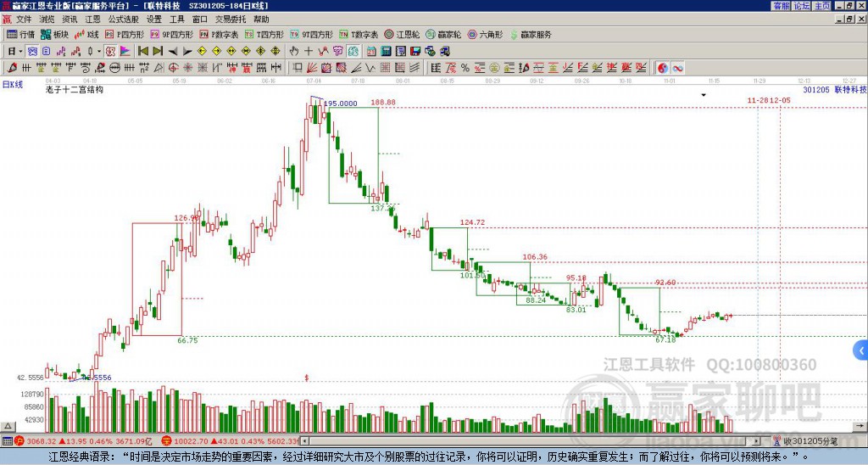This screenshot has width=868, height=465.
Task: Open the T数字表 time table
Action: [359, 34]
